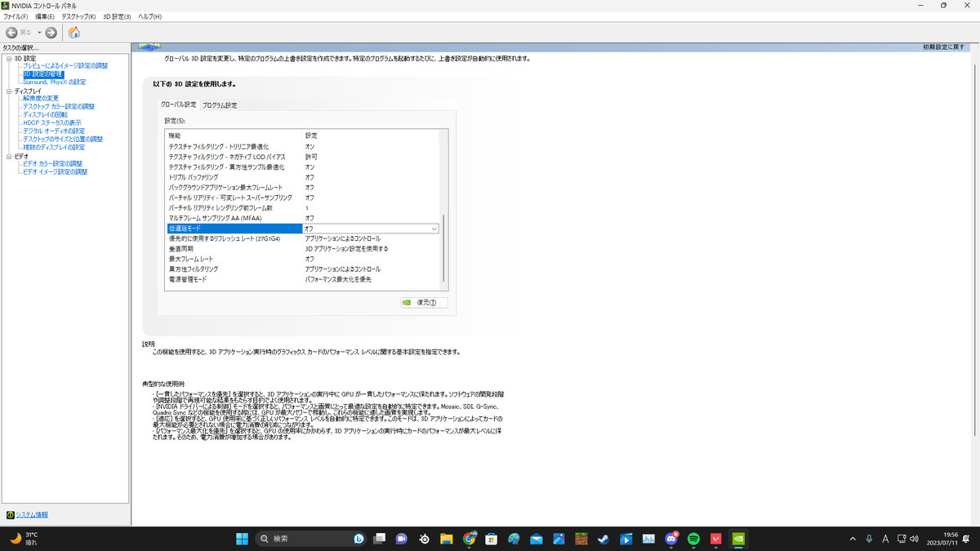
Task: Open Spotify from the taskbar
Action: 693,539
